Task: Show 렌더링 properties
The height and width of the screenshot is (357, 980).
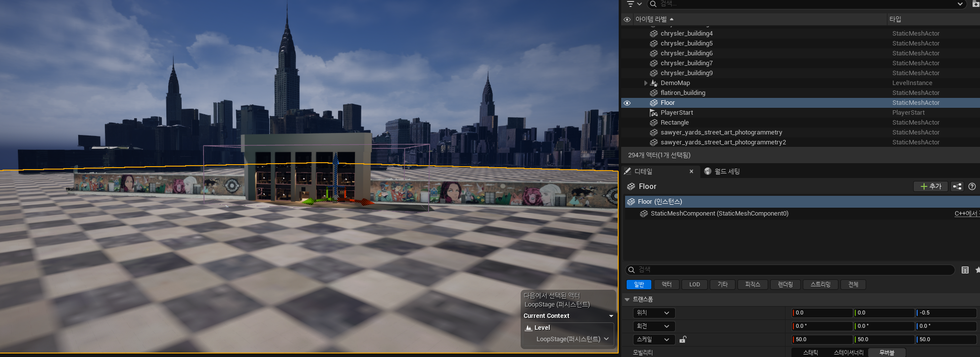Action: click(x=785, y=284)
